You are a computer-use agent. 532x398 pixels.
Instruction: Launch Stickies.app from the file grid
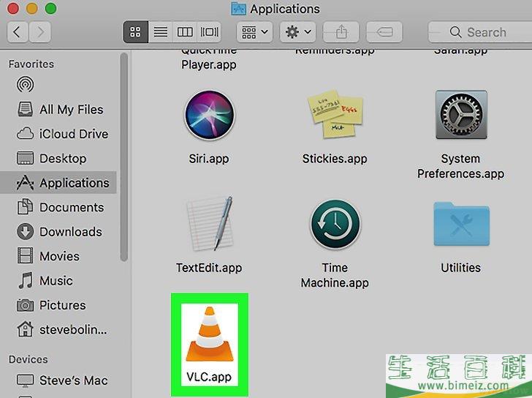point(335,116)
